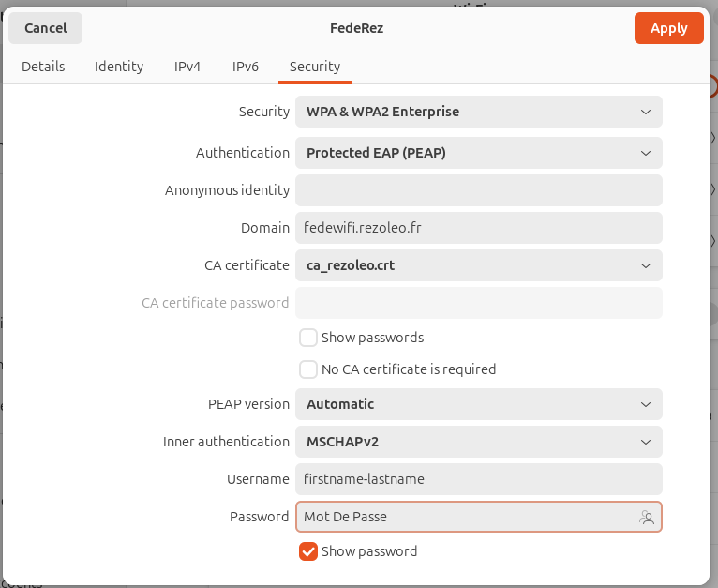Expand the Authentication method dropdown
Viewport: 718px width, 588px height.
point(478,153)
